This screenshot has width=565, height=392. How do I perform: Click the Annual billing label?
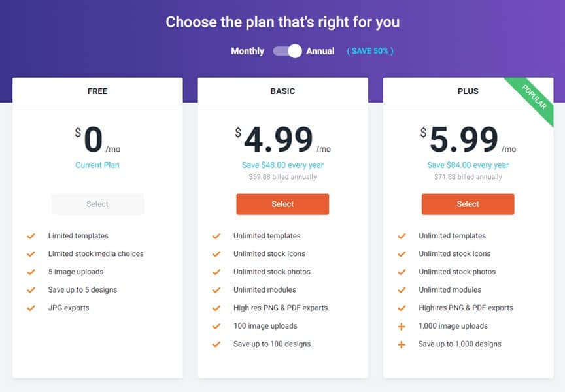pyautogui.click(x=320, y=51)
